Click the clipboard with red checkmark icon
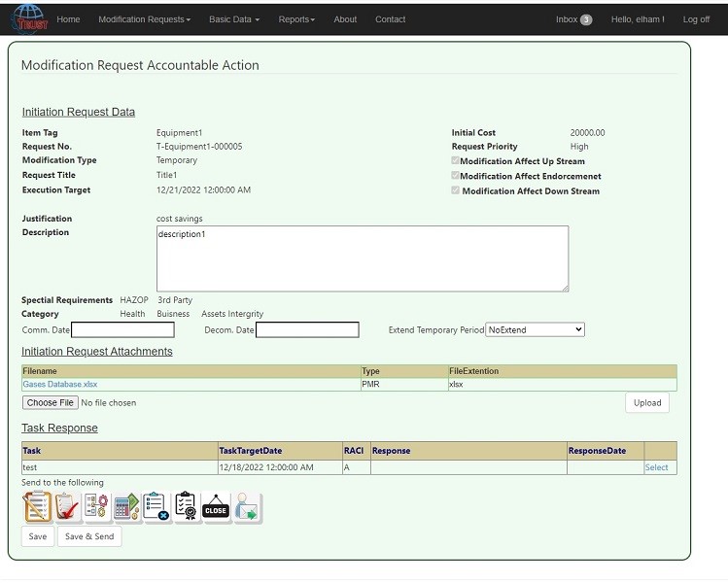The width and height of the screenshot is (728, 583). click(67, 507)
